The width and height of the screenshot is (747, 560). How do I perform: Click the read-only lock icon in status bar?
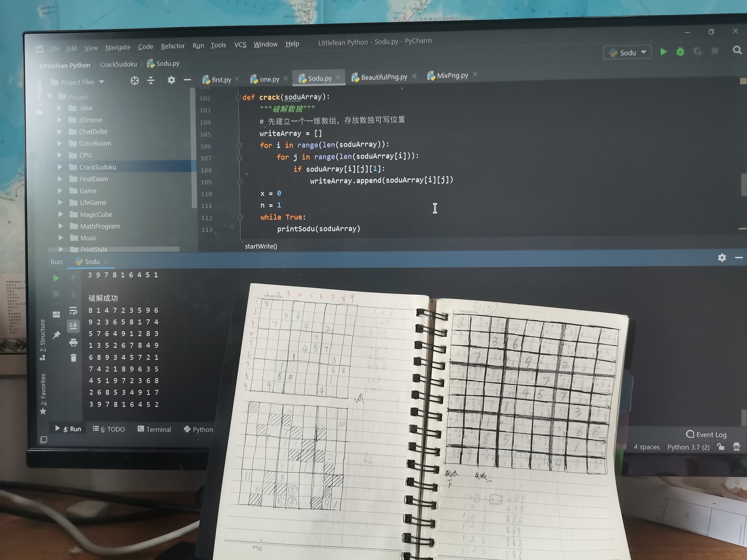click(x=721, y=447)
